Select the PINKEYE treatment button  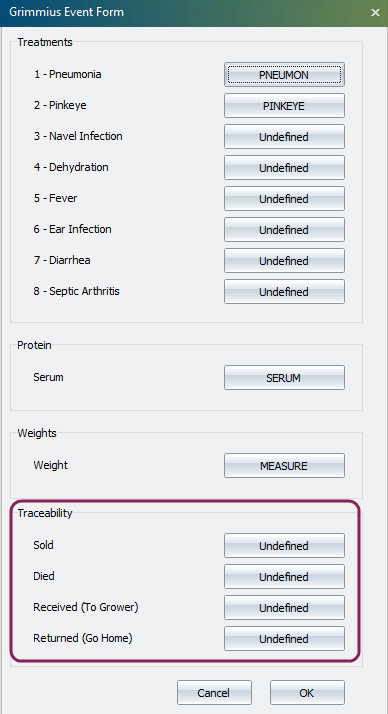284,106
